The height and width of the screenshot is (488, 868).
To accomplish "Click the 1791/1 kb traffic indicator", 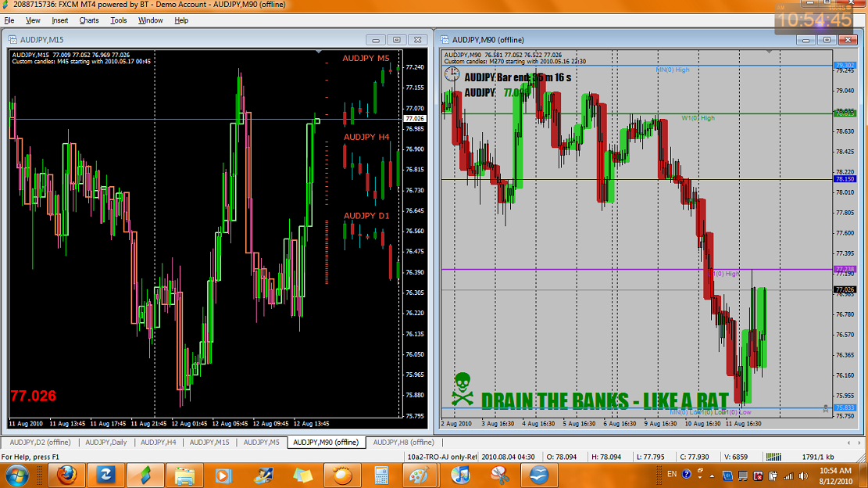I will point(818,457).
